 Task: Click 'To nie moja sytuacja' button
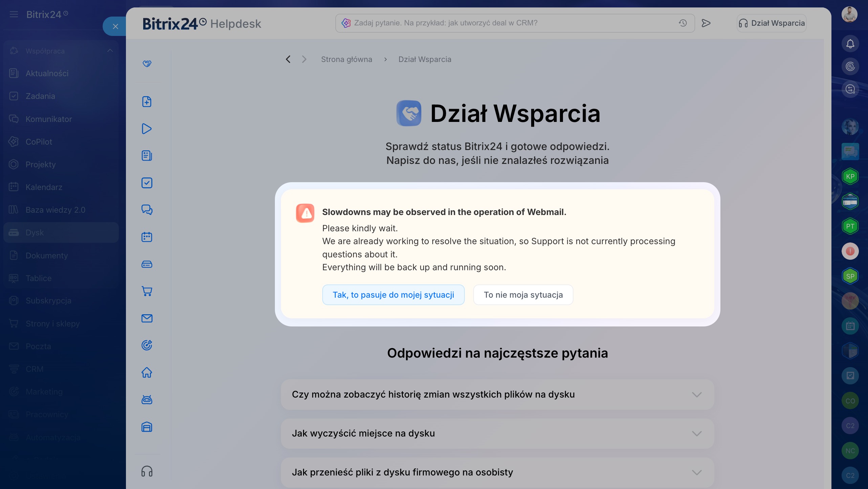click(x=523, y=295)
